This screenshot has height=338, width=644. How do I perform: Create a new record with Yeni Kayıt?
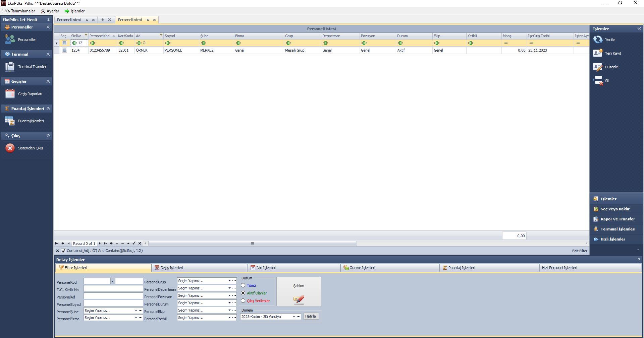pyautogui.click(x=598, y=53)
